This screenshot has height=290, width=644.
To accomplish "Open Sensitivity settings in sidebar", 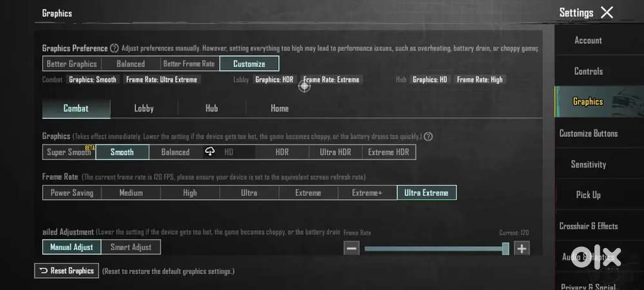I will click(x=588, y=164).
